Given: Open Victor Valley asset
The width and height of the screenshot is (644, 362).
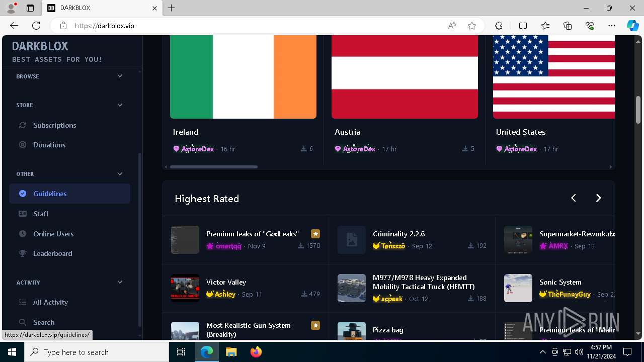Looking at the screenshot, I should pyautogui.click(x=226, y=282).
